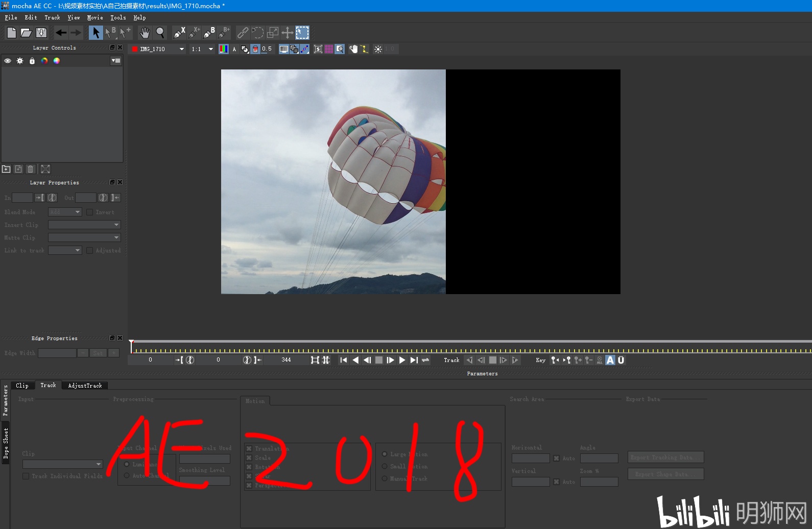Toggle the loop playback mode button

coord(425,360)
